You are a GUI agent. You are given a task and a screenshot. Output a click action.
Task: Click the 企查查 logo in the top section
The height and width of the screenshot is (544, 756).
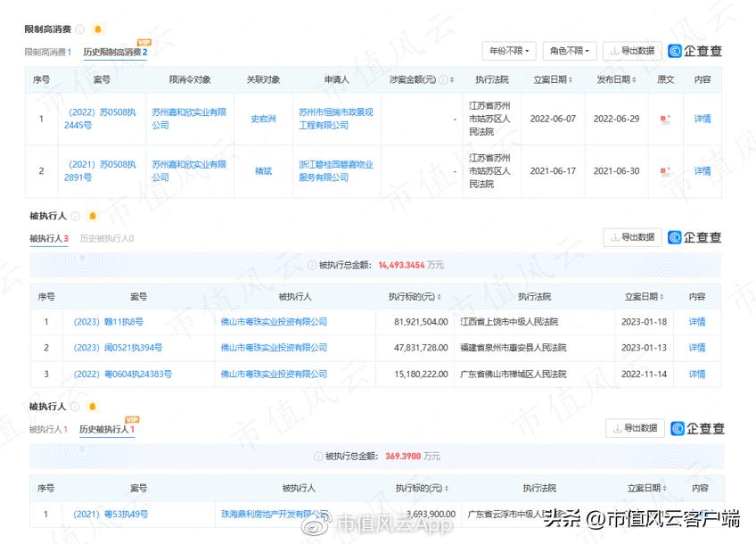pos(695,51)
